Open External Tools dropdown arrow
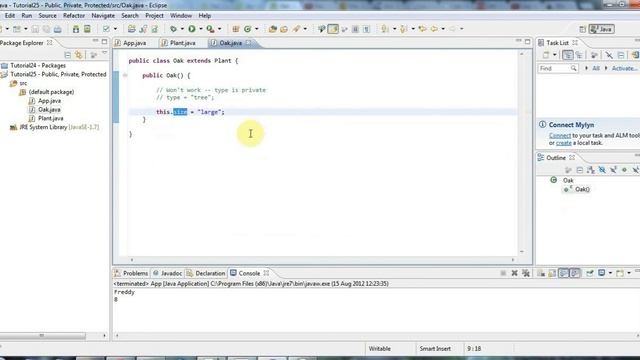Image resolution: width=640 pixels, height=360 pixels. pos(219,29)
